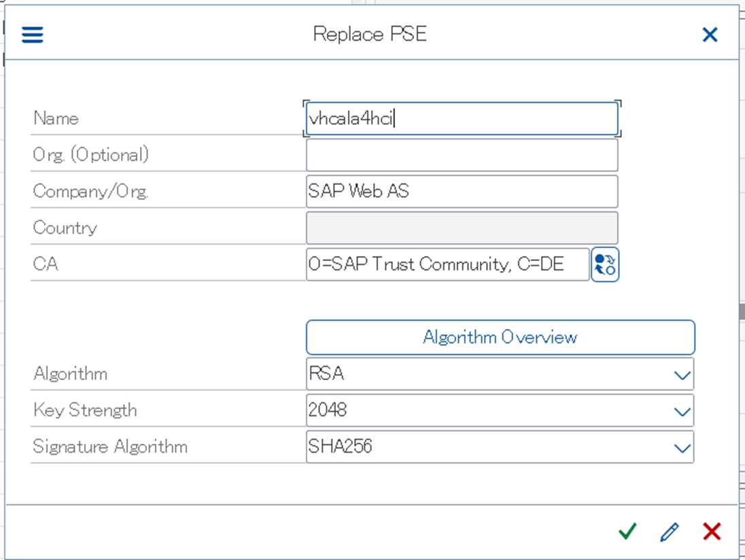
Task: Click the Name input field
Action: pos(462,119)
